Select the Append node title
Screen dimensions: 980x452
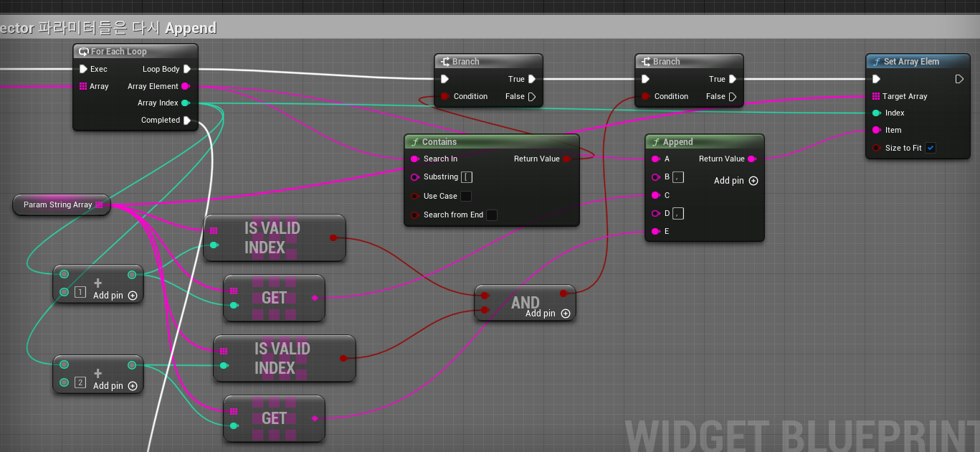click(678, 142)
